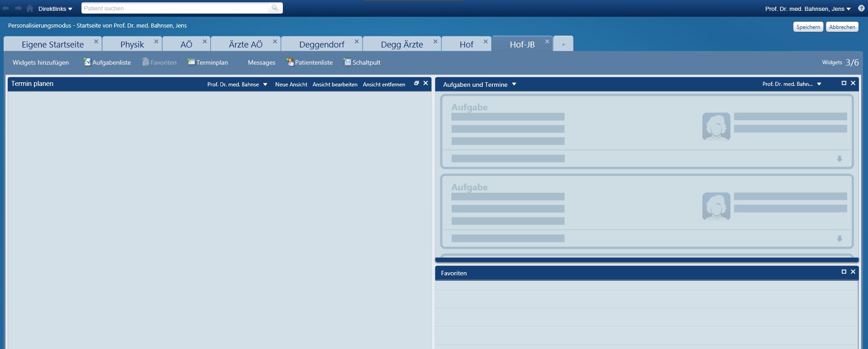
Task: Click the Patient suchen search field
Action: [x=176, y=8]
